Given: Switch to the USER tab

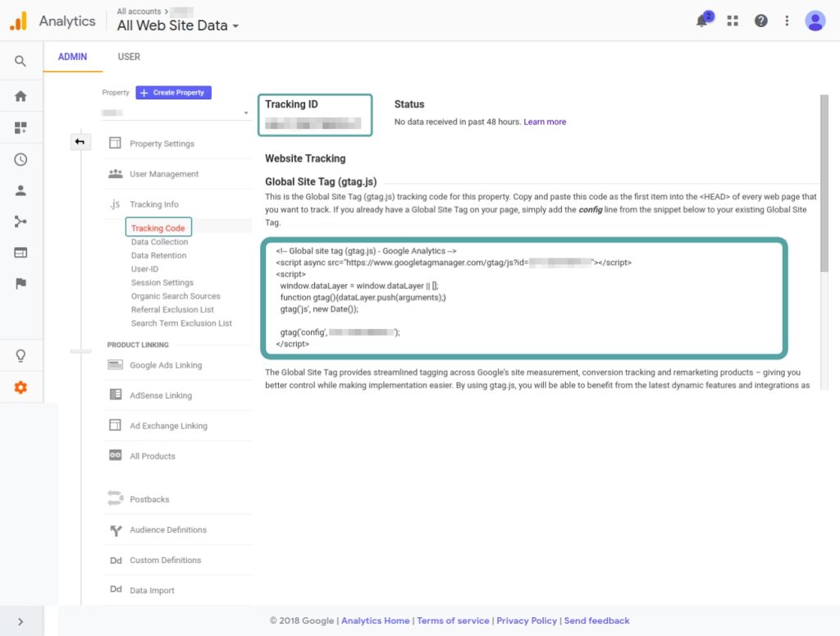Looking at the screenshot, I should pos(129,57).
